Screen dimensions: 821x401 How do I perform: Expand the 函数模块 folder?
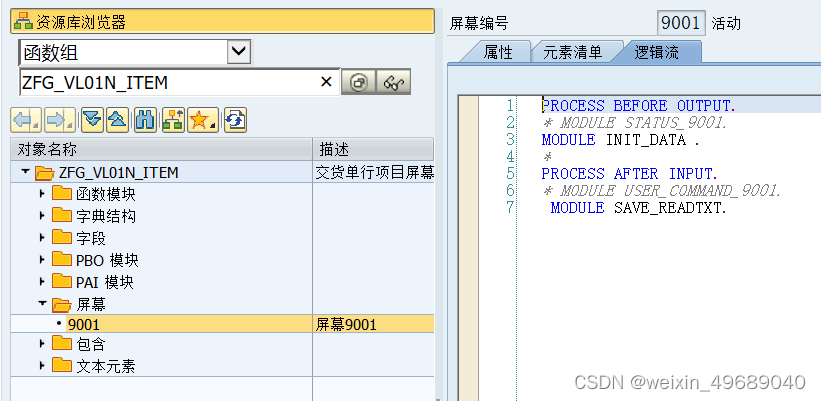pos(43,194)
